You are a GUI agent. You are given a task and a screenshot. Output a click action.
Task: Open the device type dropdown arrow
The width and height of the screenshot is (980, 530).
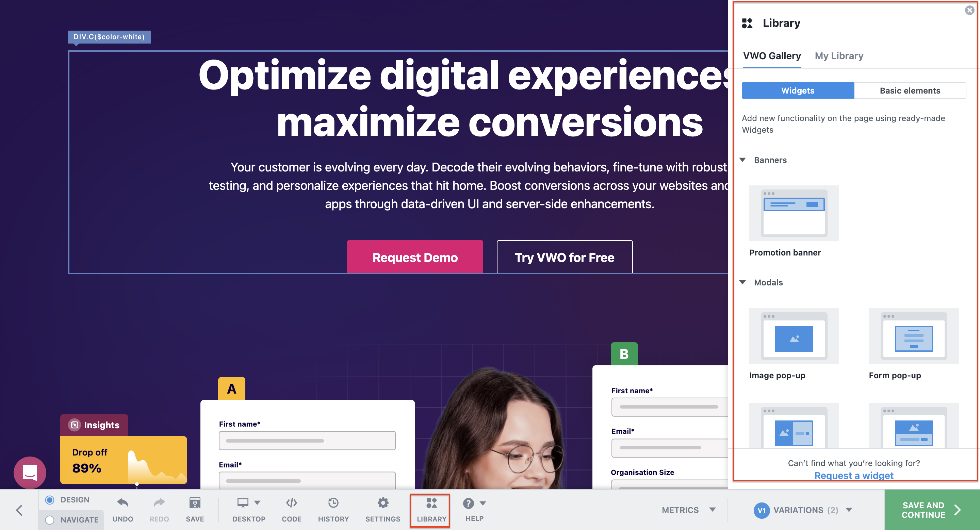(257, 503)
